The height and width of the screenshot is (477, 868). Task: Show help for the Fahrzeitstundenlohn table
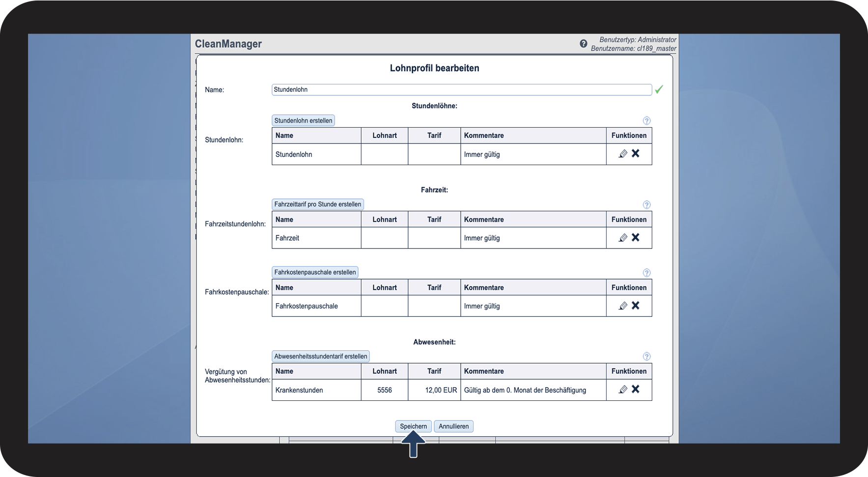(x=646, y=205)
